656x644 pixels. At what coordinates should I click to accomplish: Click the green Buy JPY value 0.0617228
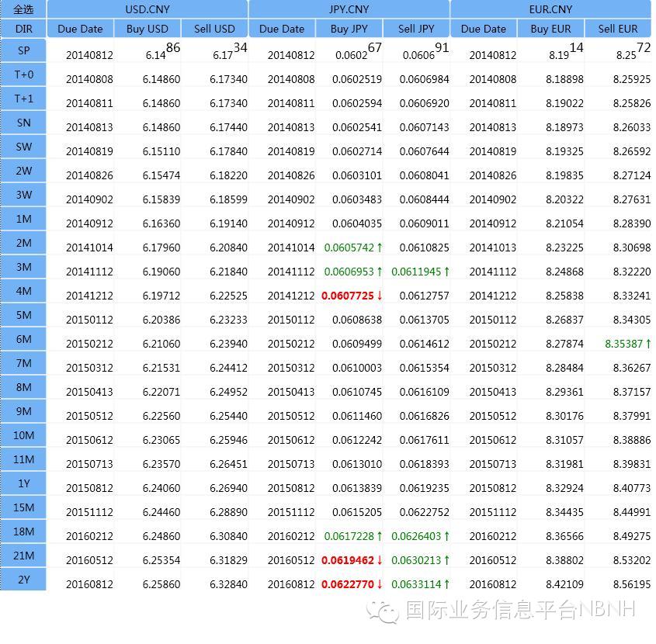[349, 536]
